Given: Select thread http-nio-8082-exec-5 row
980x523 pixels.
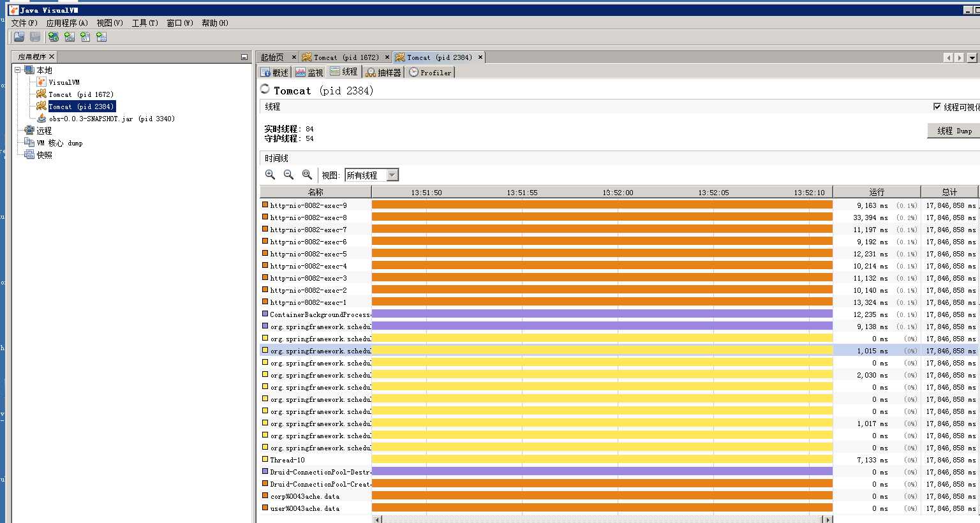Looking at the screenshot, I should (x=619, y=254).
